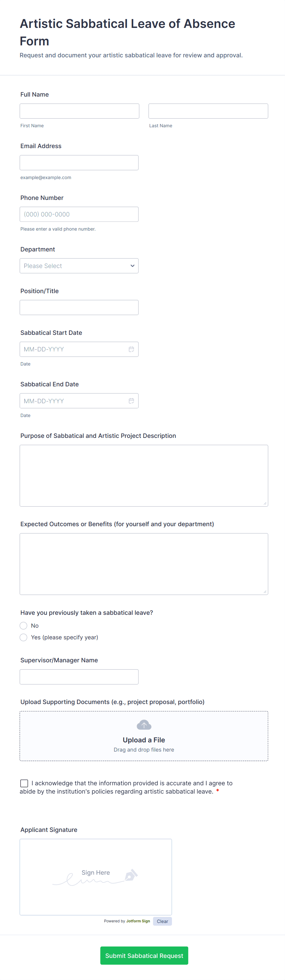Check the policy acknowledgement checkbox

pyautogui.click(x=24, y=783)
